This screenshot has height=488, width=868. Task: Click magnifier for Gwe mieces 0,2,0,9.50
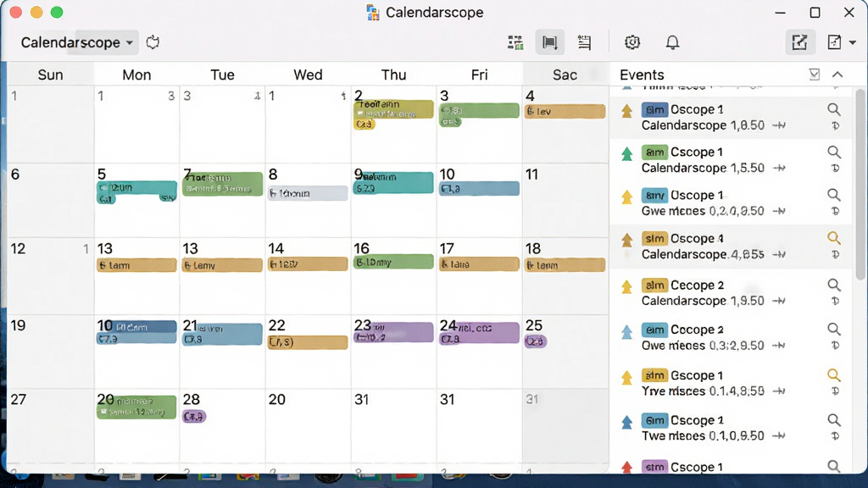pyautogui.click(x=834, y=195)
